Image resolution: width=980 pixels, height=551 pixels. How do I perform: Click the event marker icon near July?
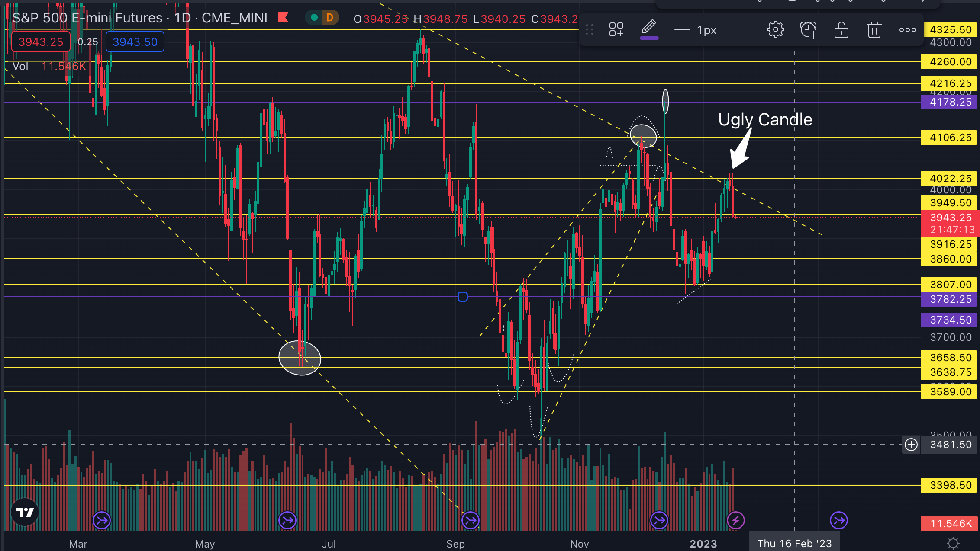(287, 520)
